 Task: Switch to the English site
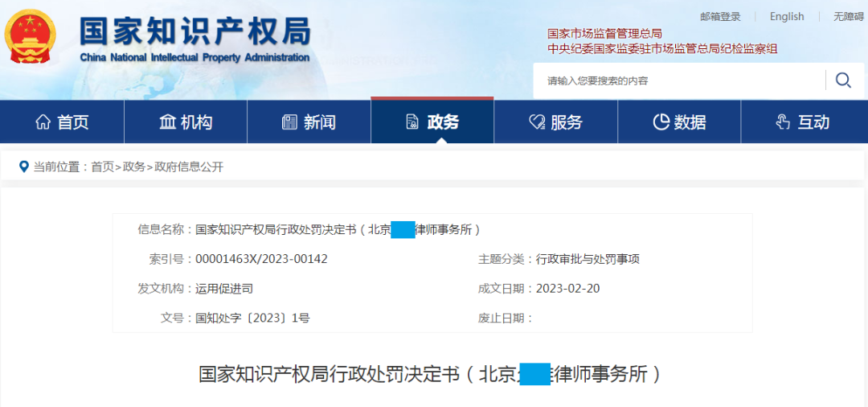click(x=787, y=17)
